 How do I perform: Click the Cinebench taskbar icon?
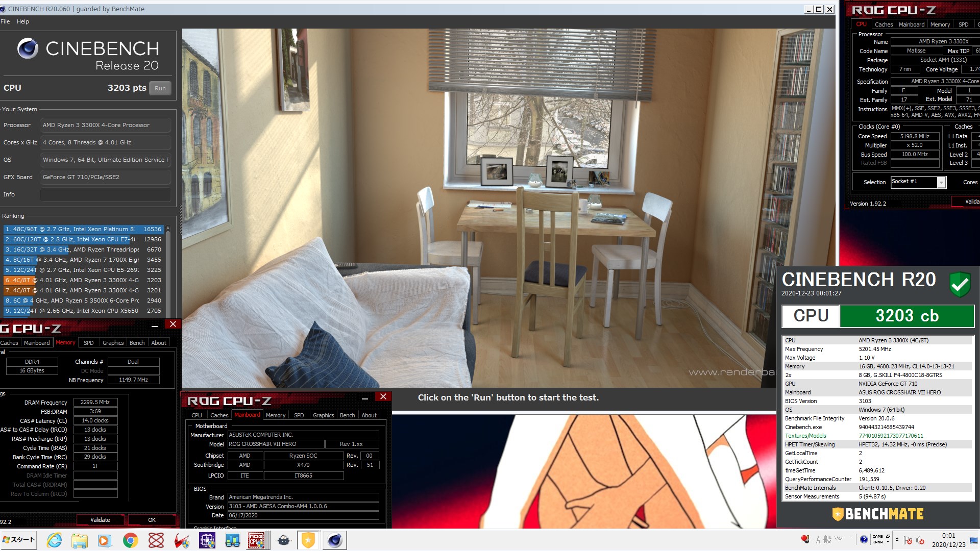tap(335, 540)
